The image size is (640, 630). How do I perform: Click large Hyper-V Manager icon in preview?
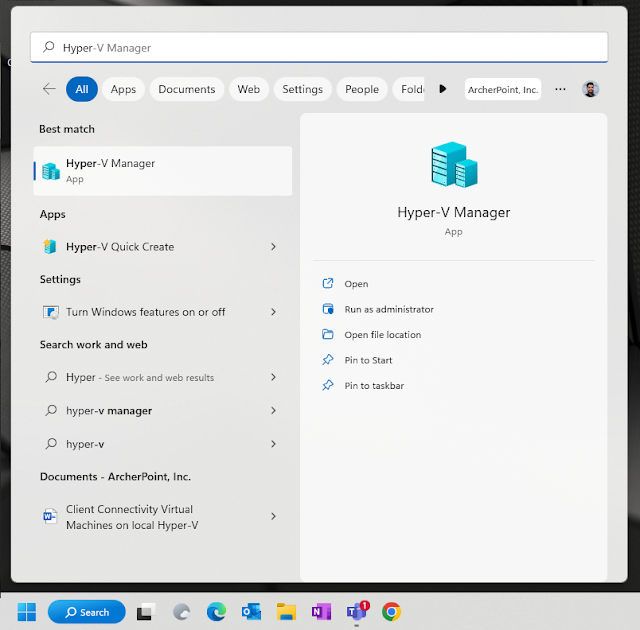point(454,164)
